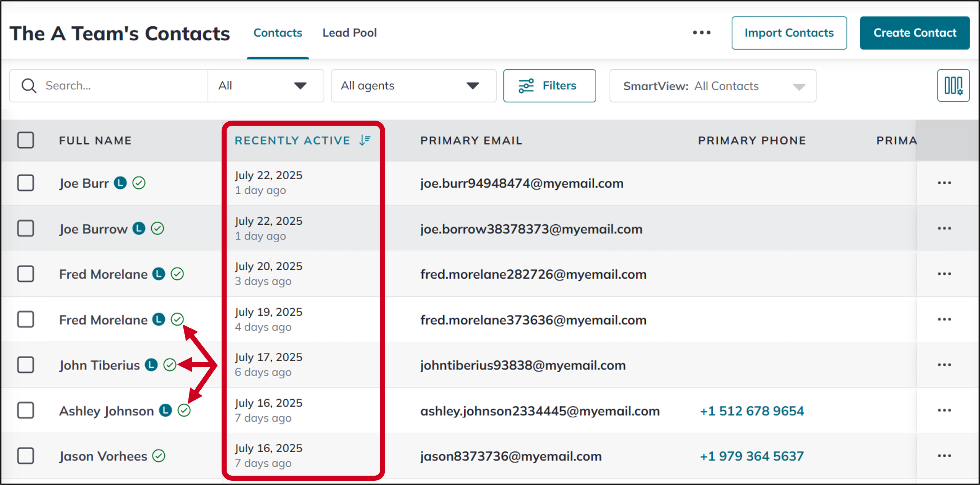Call Ashley Johnson's phone +1 512 678 9654
The height and width of the screenshot is (485, 980).
[752, 411]
